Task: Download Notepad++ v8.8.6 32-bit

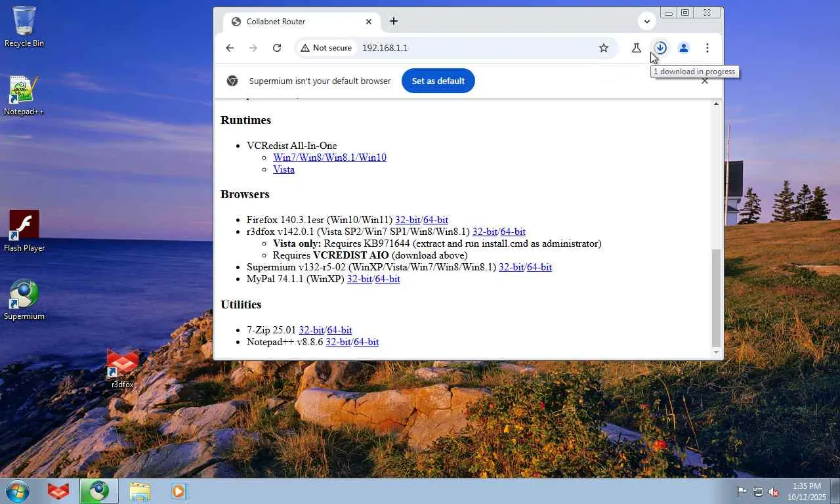Action: [338, 342]
